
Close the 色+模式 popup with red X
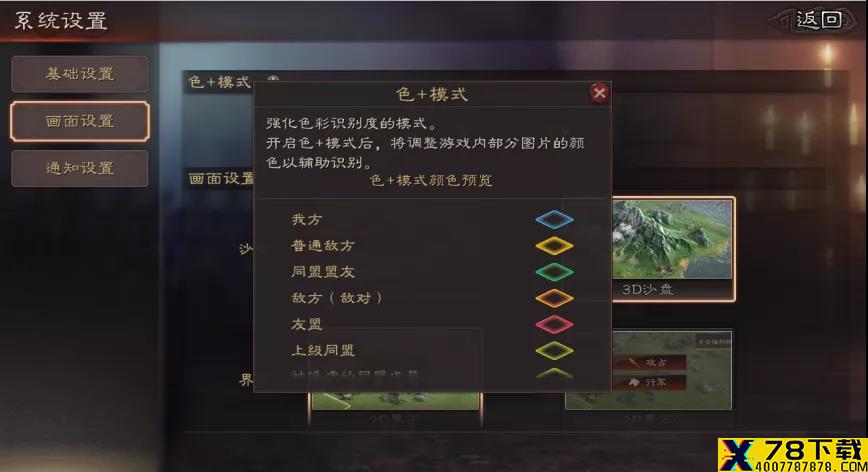tap(599, 93)
